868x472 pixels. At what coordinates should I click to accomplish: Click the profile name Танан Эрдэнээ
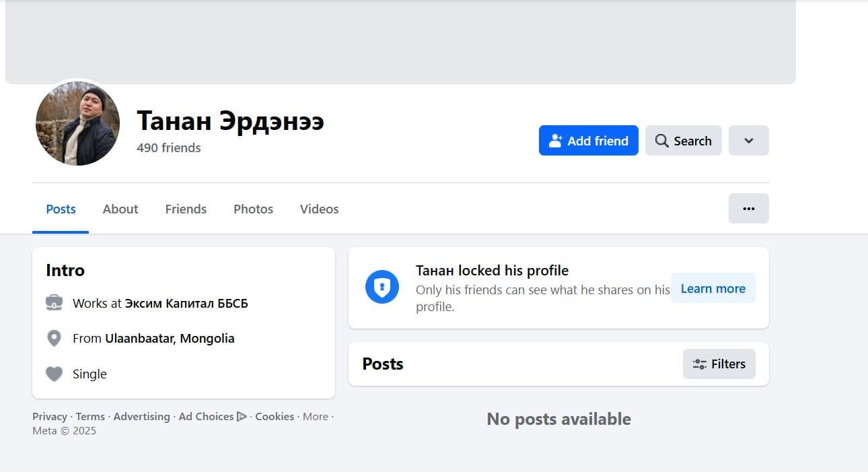click(x=230, y=121)
